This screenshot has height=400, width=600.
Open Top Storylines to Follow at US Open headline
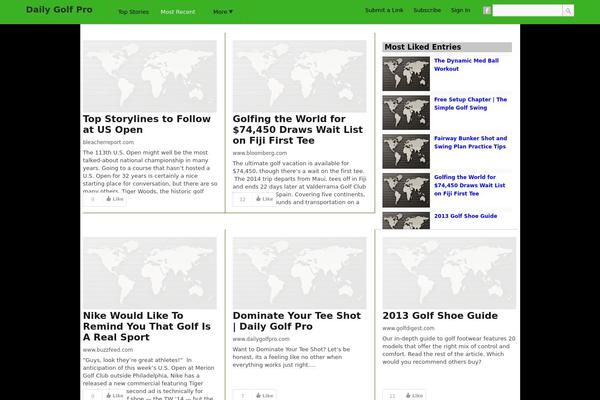tap(147, 124)
